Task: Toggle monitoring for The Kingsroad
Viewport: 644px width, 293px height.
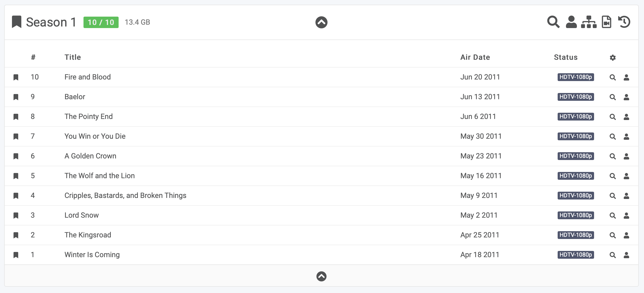Action: [x=16, y=235]
